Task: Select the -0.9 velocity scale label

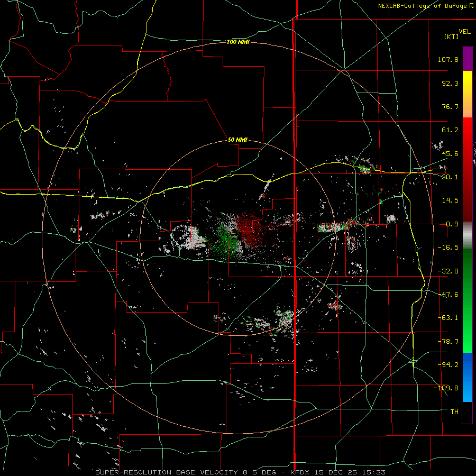Action: pyautogui.click(x=450, y=224)
